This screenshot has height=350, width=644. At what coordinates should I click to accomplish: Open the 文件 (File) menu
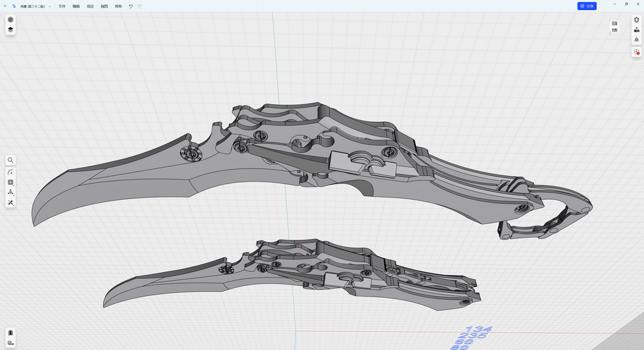pos(62,6)
